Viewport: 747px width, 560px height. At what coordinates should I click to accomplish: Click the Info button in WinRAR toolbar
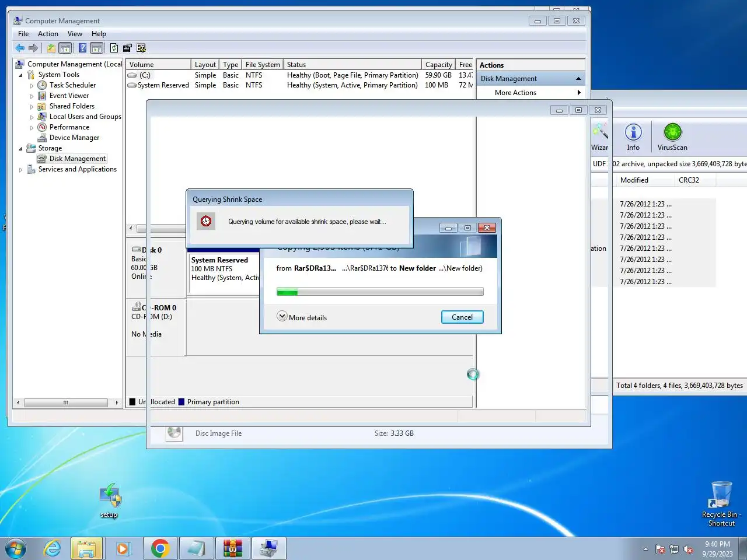633,137
